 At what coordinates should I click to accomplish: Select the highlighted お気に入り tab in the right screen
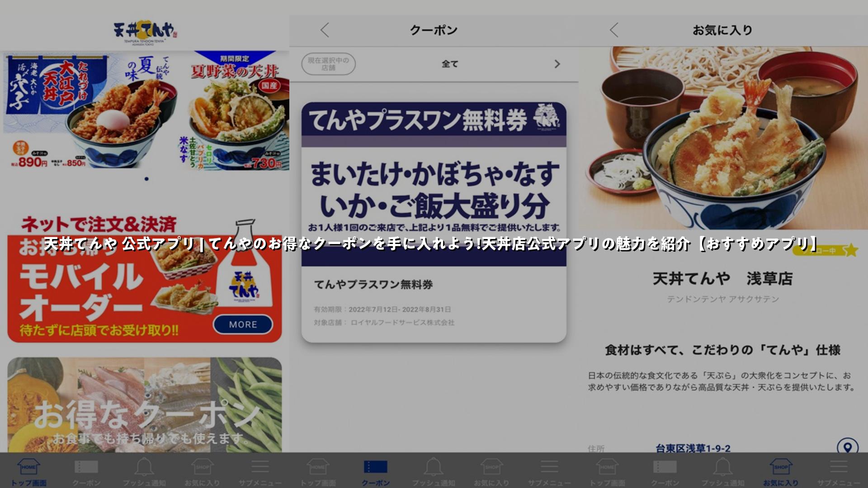[x=781, y=472]
